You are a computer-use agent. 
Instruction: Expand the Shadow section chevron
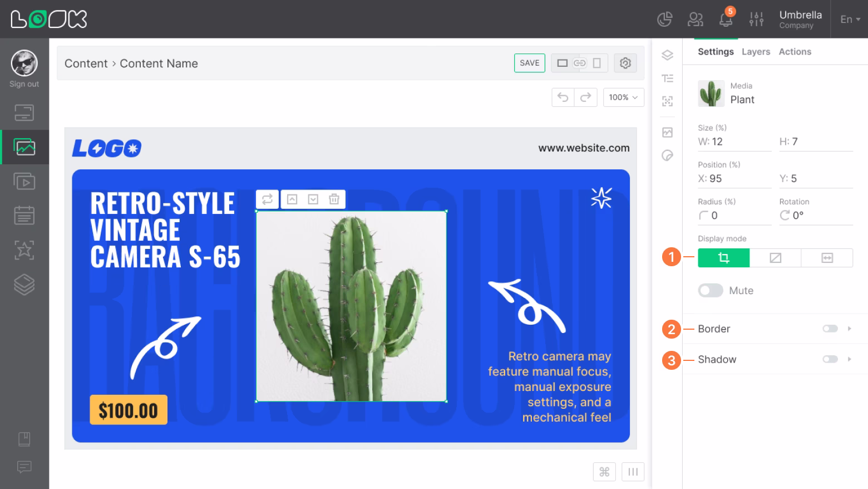pos(849,359)
